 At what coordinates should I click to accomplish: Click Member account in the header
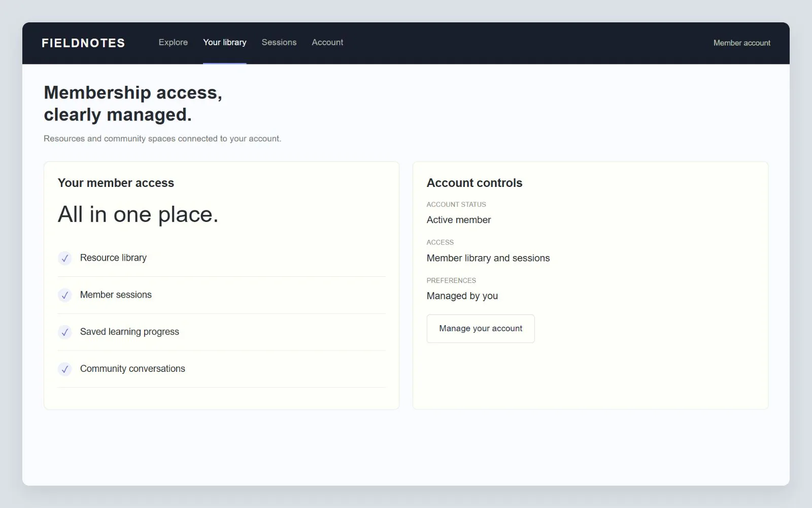coord(742,43)
